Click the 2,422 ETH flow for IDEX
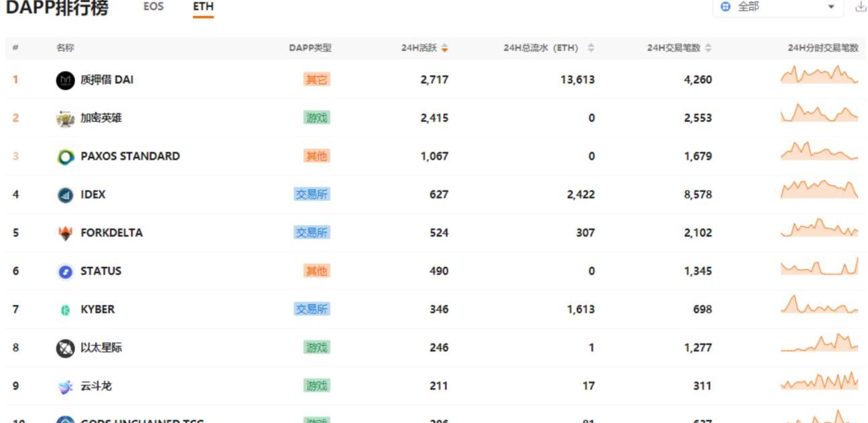868x423 pixels. [580, 194]
